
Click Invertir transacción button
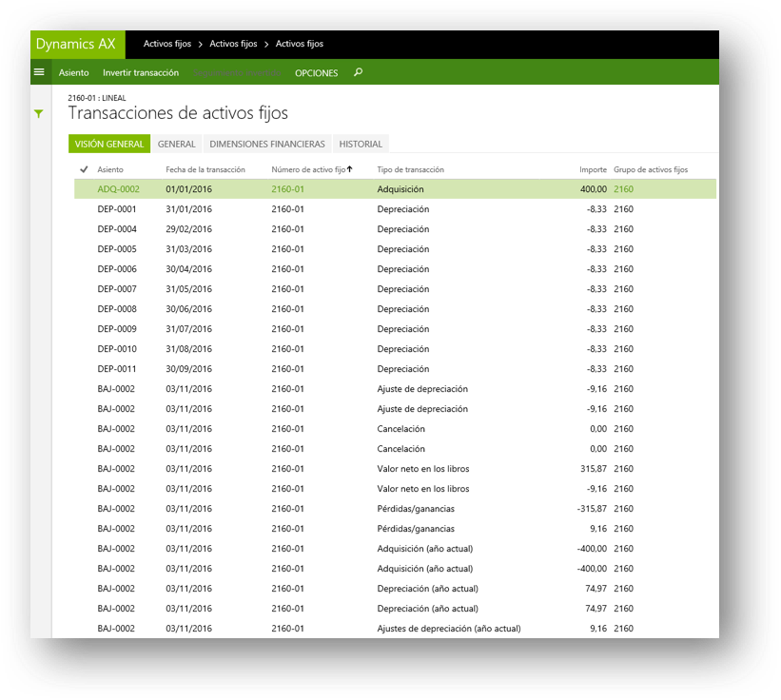click(x=141, y=72)
